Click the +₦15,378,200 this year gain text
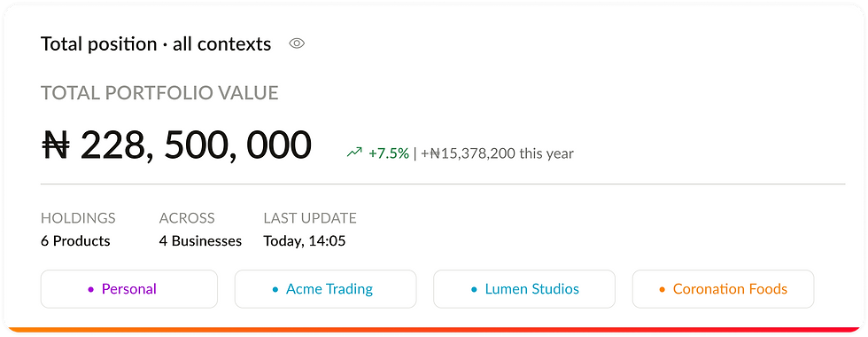The height and width of the screenshot is (337, 868). [497, 153]
